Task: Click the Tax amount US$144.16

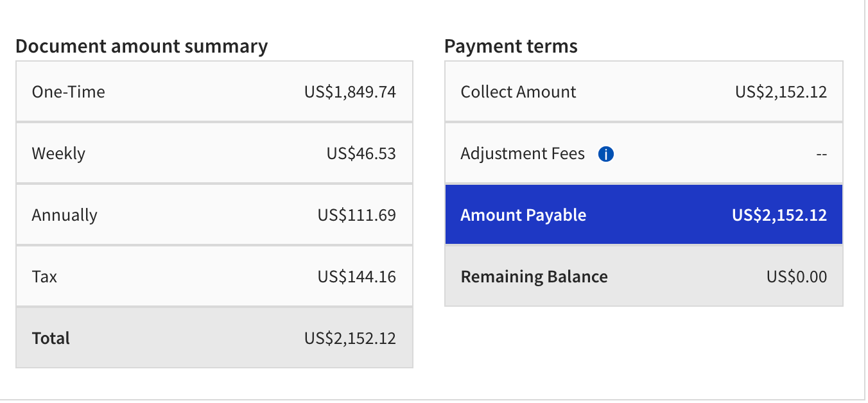Action: click(357, 277)
